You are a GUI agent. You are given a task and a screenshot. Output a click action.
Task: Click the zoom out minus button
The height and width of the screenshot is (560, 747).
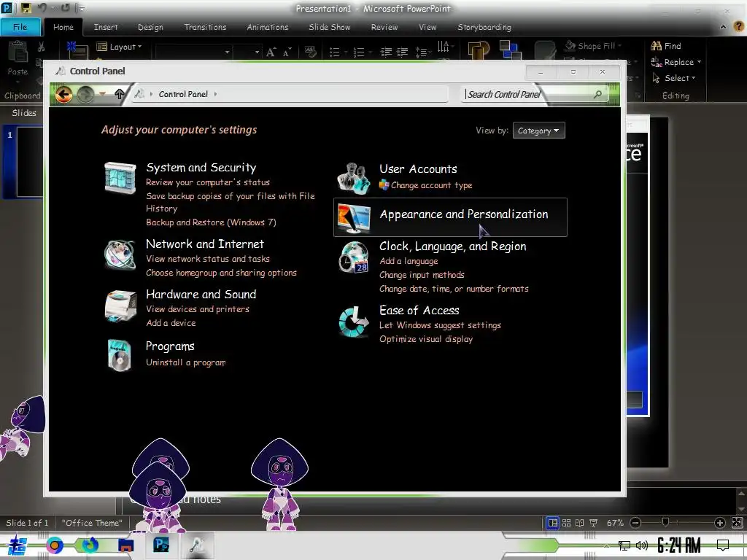pos(635,523)
